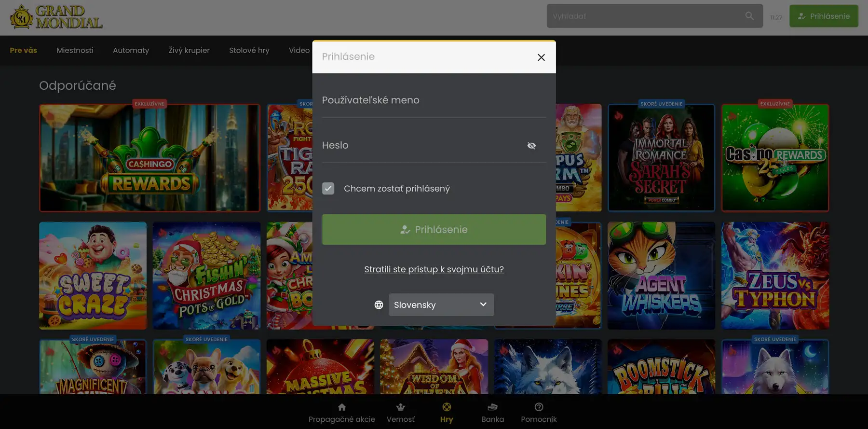This screenshot has height=429, width=868.
Task: Open the Automaty tab
Action: click(x=131, y=50)
